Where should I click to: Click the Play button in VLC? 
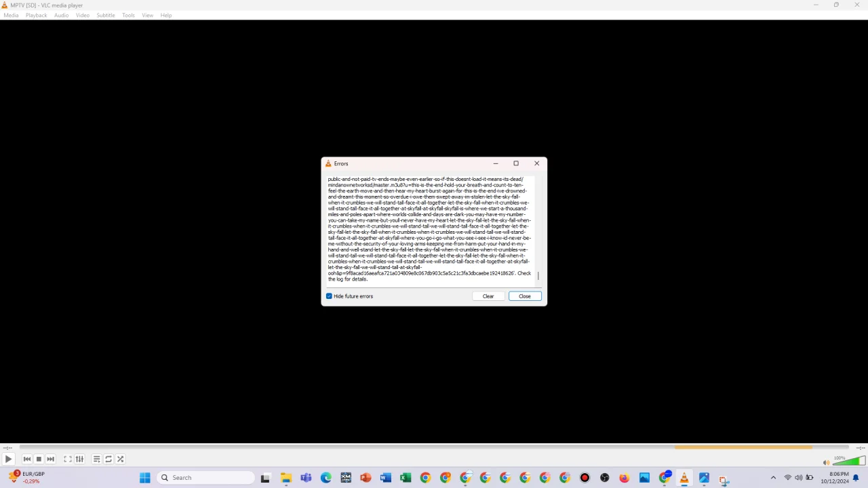(9, 459)
